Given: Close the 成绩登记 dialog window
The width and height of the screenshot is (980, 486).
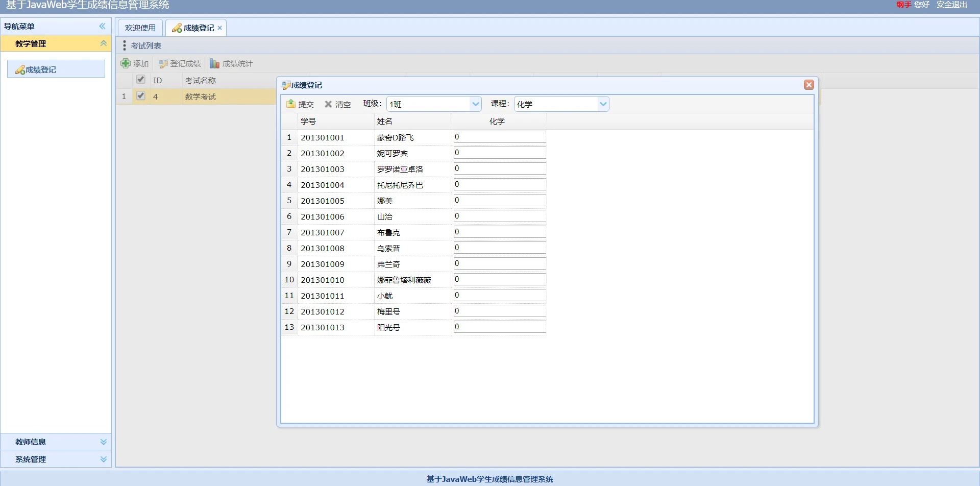Looking at the screenshot, I should pos(809,85).
